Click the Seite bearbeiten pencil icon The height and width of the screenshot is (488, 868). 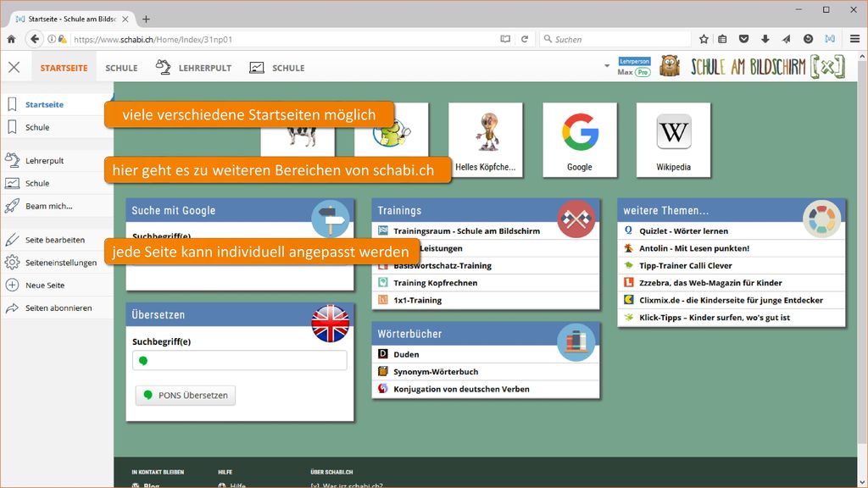(x=12, y=240)
